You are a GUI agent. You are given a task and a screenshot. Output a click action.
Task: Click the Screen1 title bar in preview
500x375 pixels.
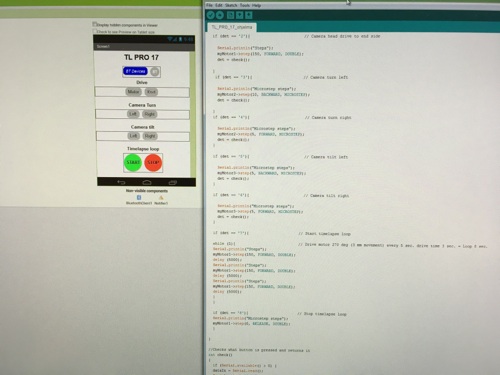click(144, 46)
